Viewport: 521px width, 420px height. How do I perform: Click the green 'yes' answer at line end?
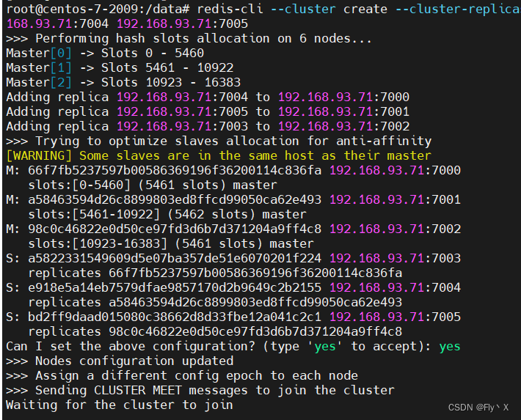(450, 347)
